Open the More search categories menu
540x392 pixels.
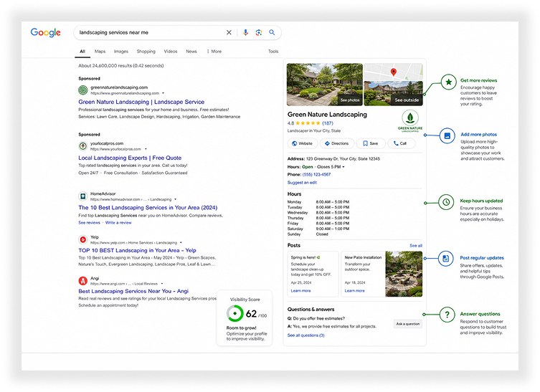[x=214, y=52]
